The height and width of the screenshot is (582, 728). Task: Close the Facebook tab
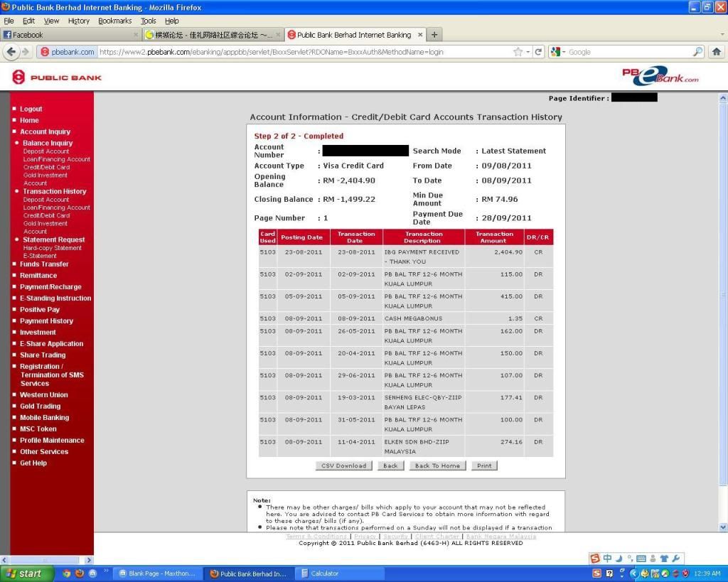point(136,35)
